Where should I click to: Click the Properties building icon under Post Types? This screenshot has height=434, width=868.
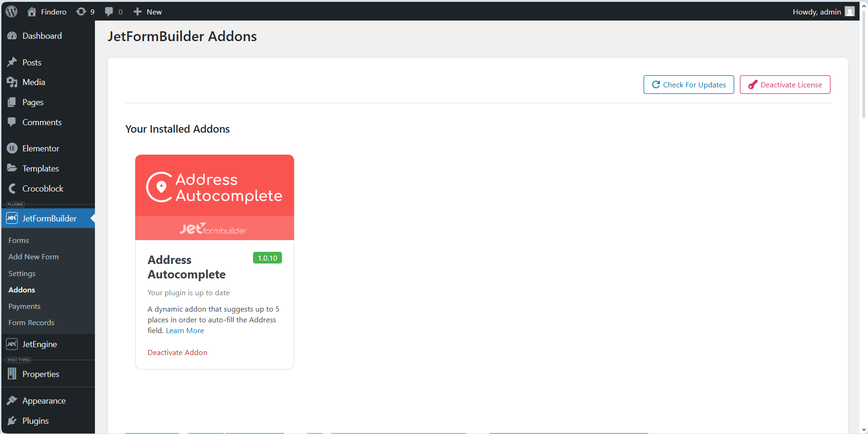click(12, 374)
